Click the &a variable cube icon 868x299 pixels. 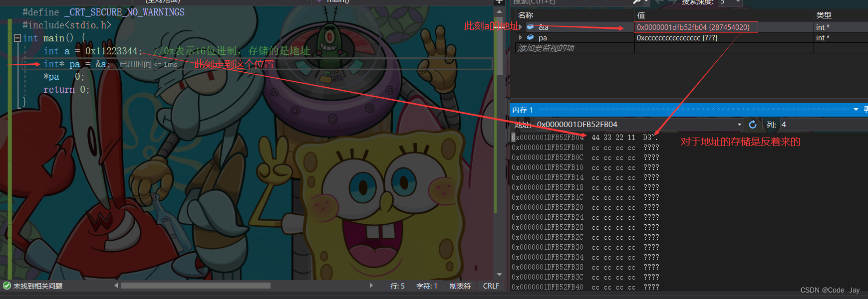(x=531, y=27)
